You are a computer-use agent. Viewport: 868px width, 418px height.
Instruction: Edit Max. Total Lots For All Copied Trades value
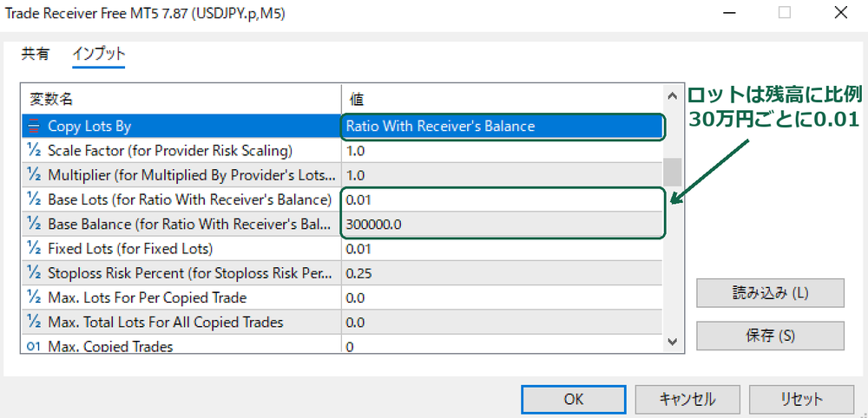[502, 322]
